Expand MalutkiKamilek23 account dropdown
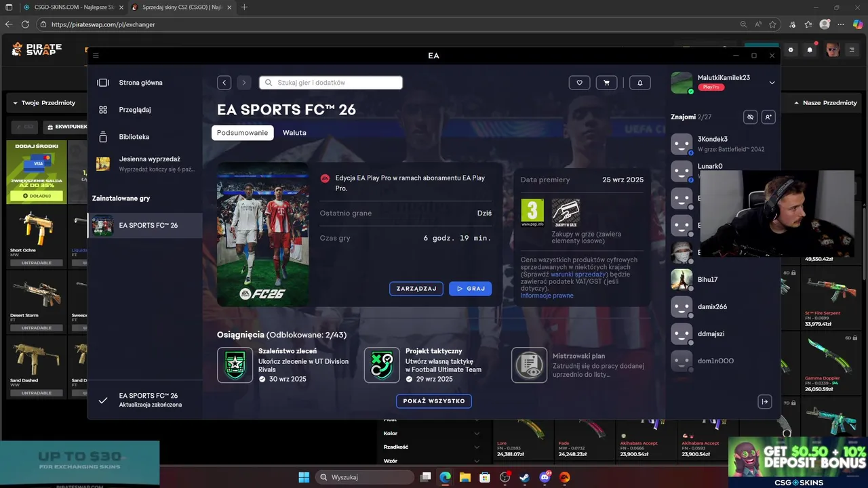The width and height of the screenshot is (868, 488). (772, 83)
